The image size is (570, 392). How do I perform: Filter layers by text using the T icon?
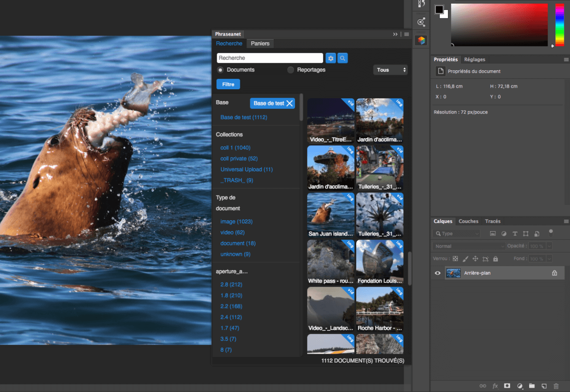point(515,233)
